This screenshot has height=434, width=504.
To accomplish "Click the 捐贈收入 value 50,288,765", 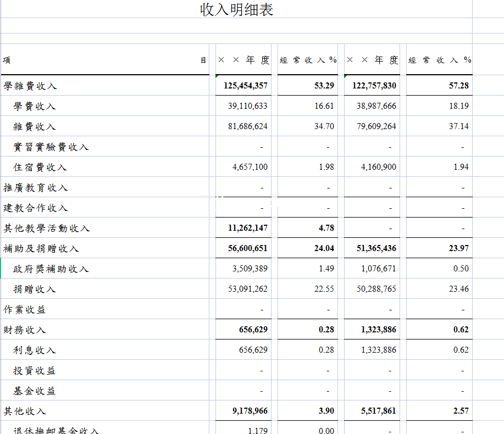I will [376, 289].
